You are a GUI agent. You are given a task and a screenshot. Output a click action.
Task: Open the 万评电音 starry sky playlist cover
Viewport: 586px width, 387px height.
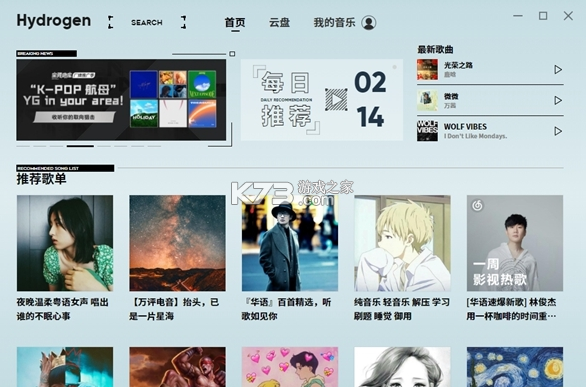[178, 243]
